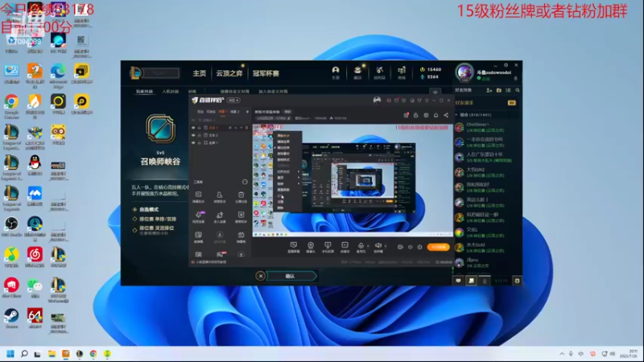Toggle the lock on 文本1 source
Image resolution: width=644 pixels, height=362 pixels.
[x=199, y=128]
